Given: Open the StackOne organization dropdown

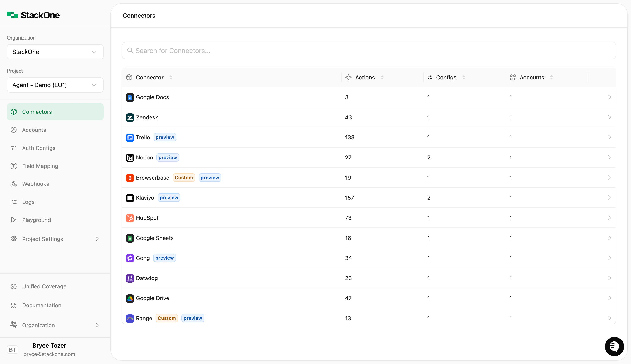Looking at the screenshot, I should pos(55,52).
